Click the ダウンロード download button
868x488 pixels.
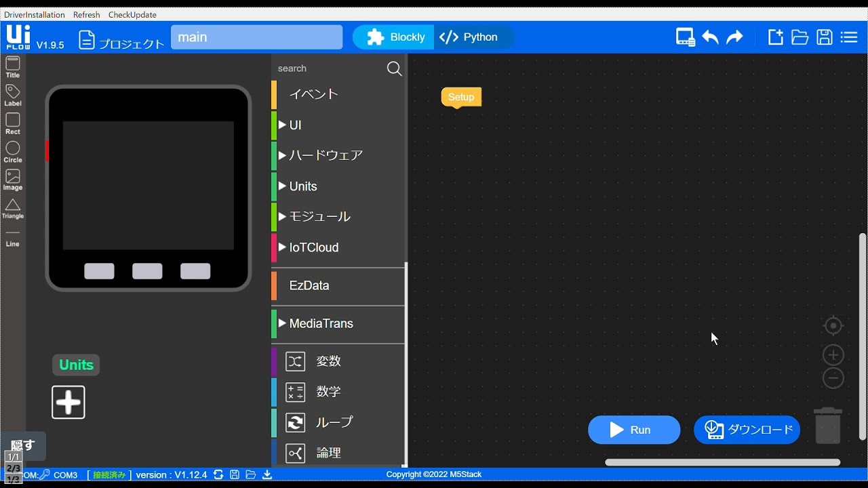[x=747, y=430]
